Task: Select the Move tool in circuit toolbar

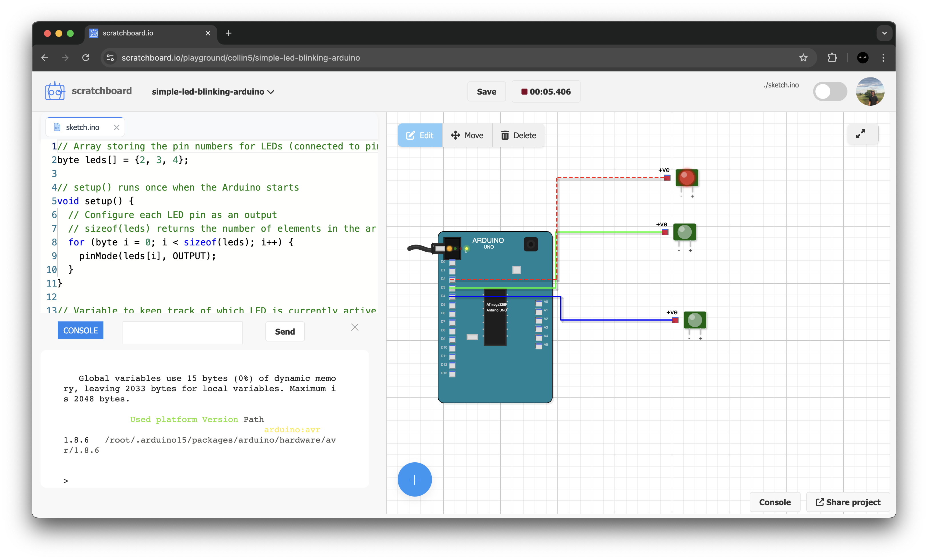Action: pos(467,135)
